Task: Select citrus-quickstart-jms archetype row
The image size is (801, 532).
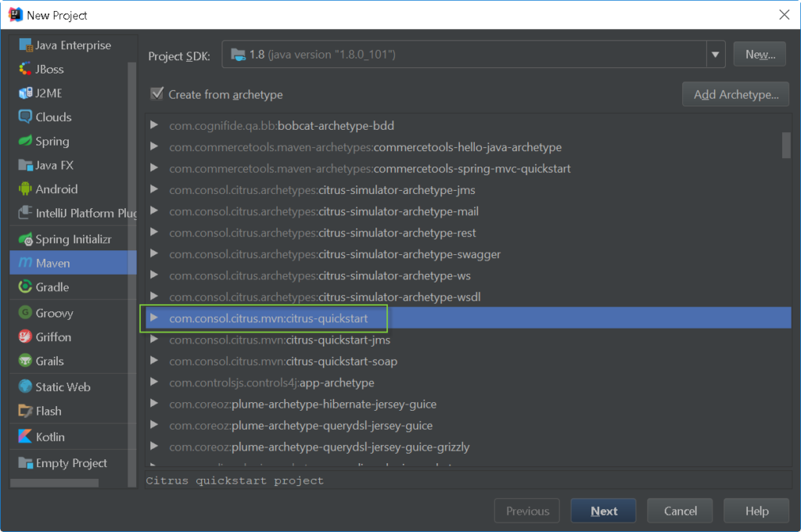Action: [x=468, y=340]
